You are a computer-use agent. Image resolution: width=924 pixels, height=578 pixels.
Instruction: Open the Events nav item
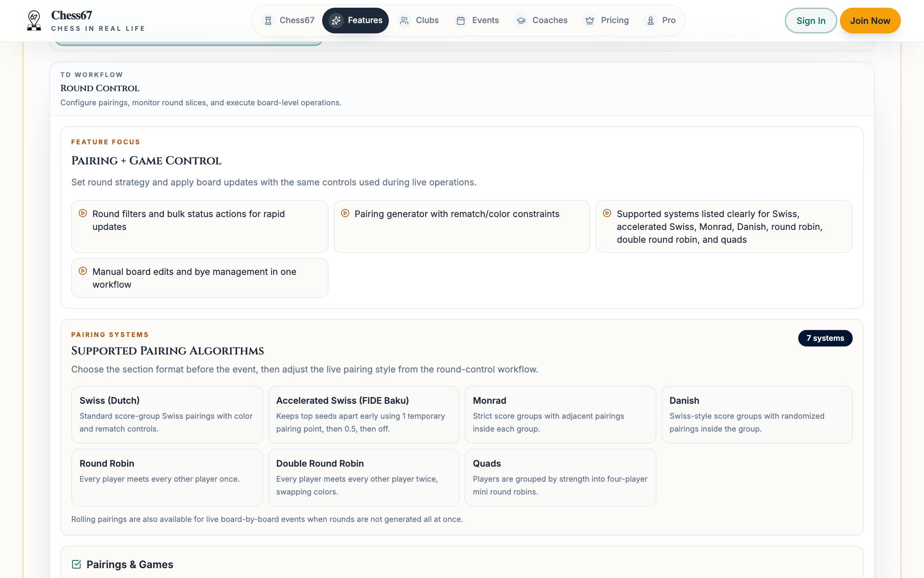pos(477,21)
